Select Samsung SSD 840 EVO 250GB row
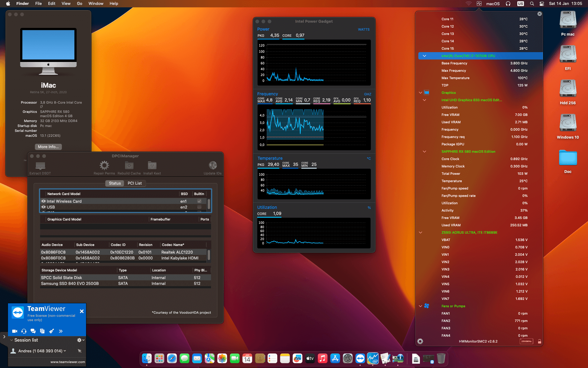The height and width of the screenshot is (368, 588). click(126, 283)
